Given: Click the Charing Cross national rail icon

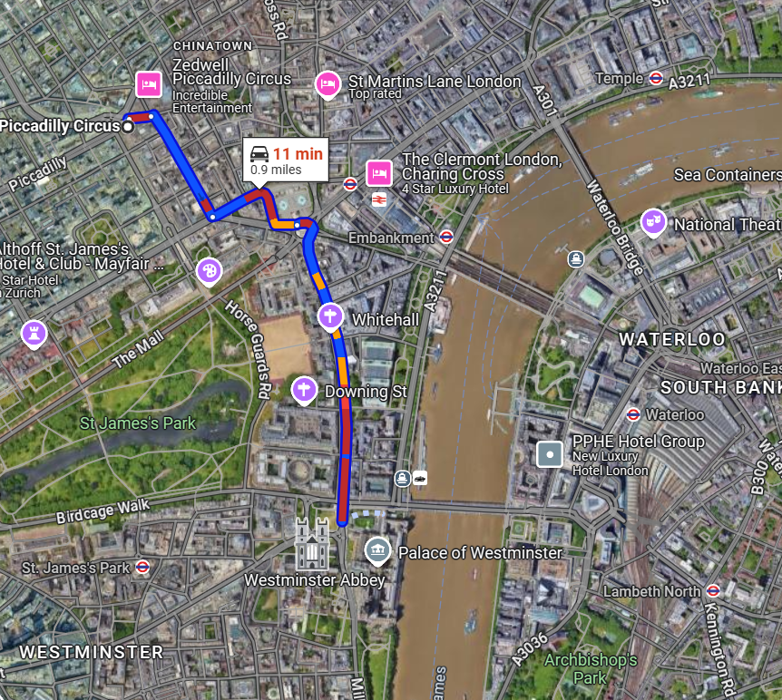Looking at the screenshot, I should 379,200.
